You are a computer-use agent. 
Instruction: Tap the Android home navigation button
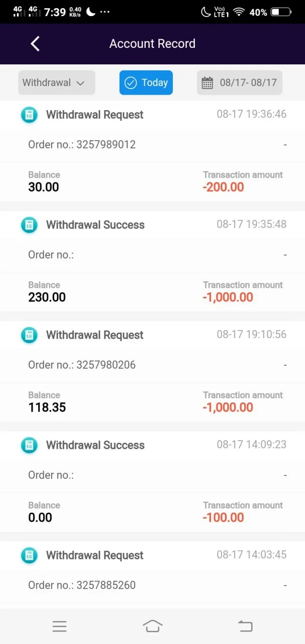[x=152, y=626]
